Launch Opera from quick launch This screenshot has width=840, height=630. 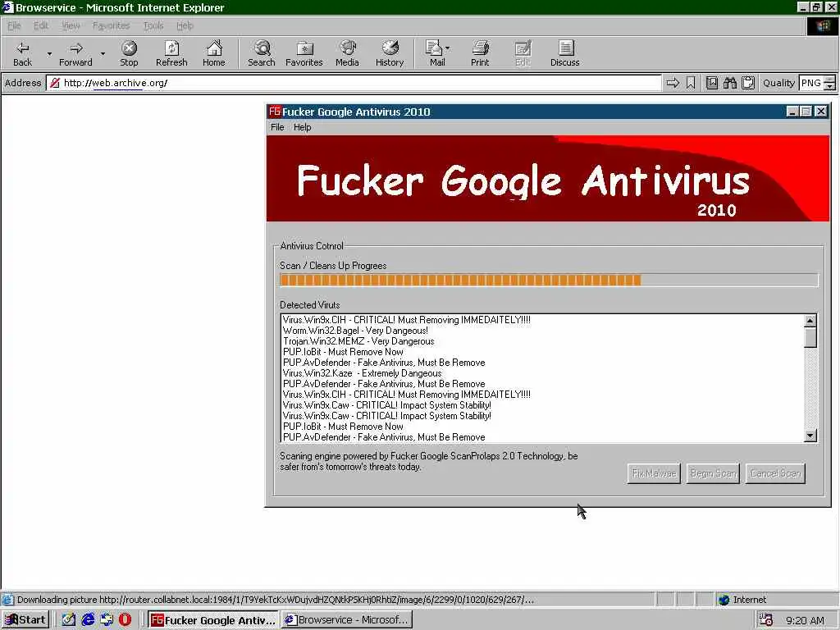pos(125,620)
